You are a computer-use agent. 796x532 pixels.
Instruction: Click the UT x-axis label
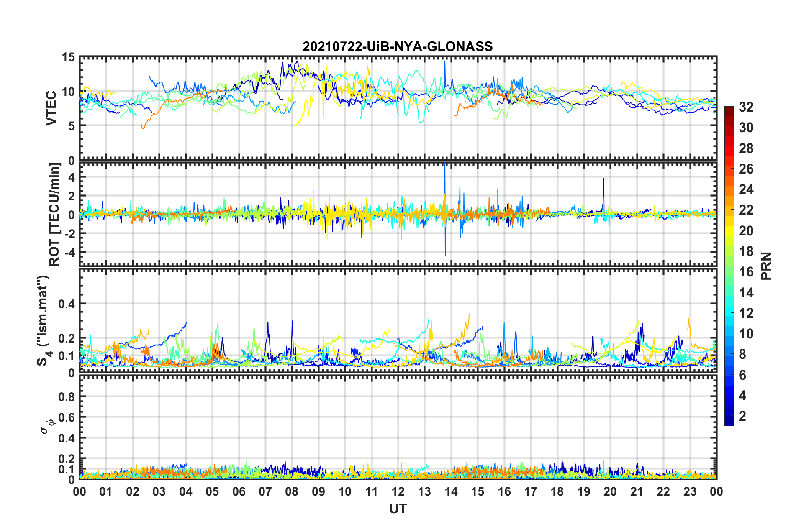[x=398, y=509]
